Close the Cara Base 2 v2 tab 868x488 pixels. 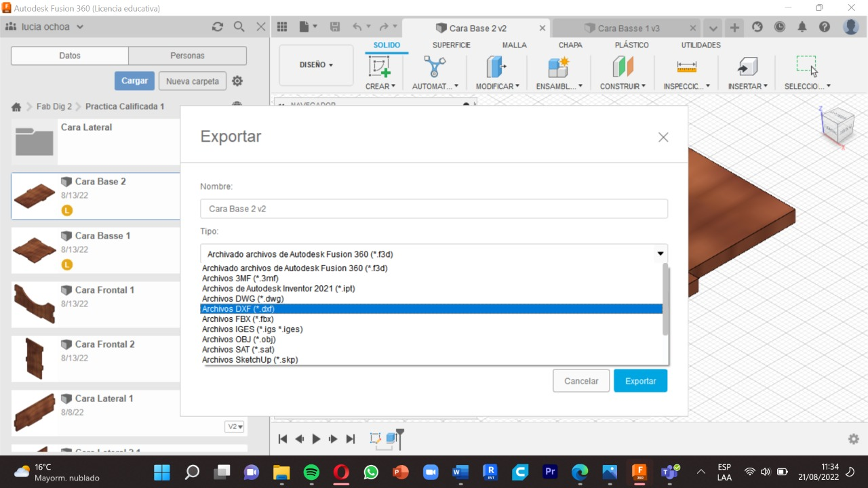click(542, 28)
